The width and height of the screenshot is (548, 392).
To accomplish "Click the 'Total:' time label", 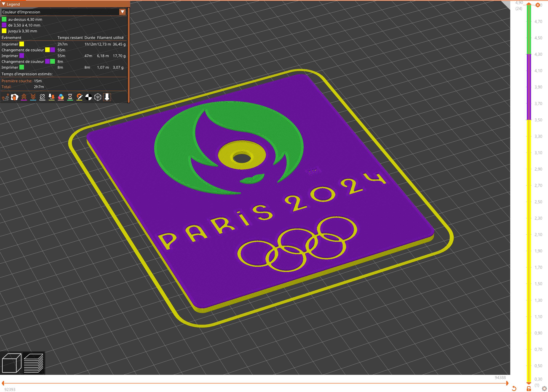I will click(x=7, y=87).
